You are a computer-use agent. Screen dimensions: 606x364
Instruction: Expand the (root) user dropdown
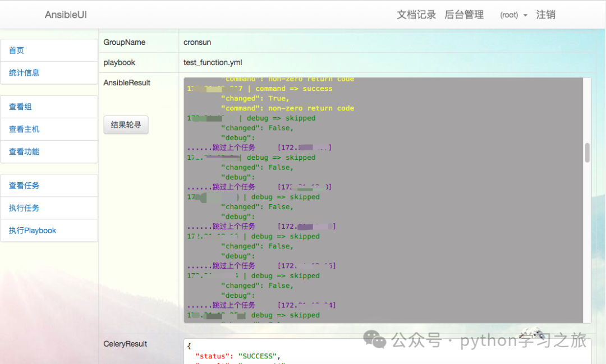(x=513, y=15)
